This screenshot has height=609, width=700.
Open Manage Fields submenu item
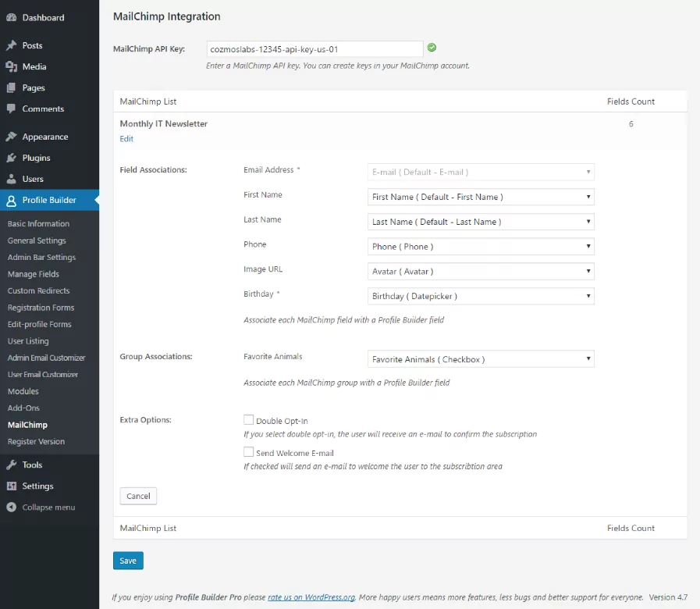[x=34, y=274]
